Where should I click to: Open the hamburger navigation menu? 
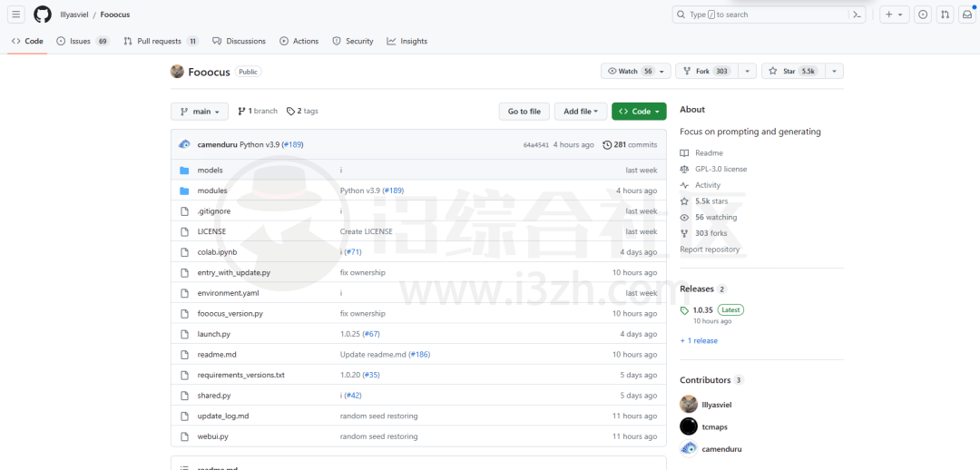[x=16, y=15]
